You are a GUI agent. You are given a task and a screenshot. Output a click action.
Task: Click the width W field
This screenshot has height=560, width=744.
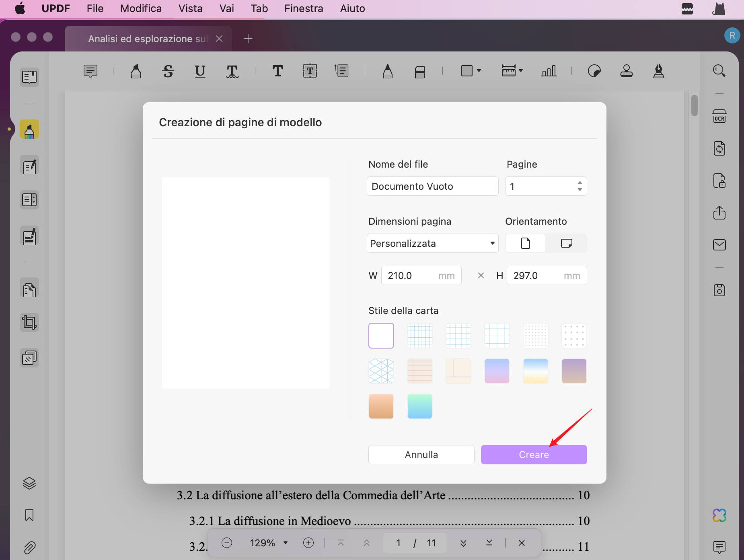(421, 275)
